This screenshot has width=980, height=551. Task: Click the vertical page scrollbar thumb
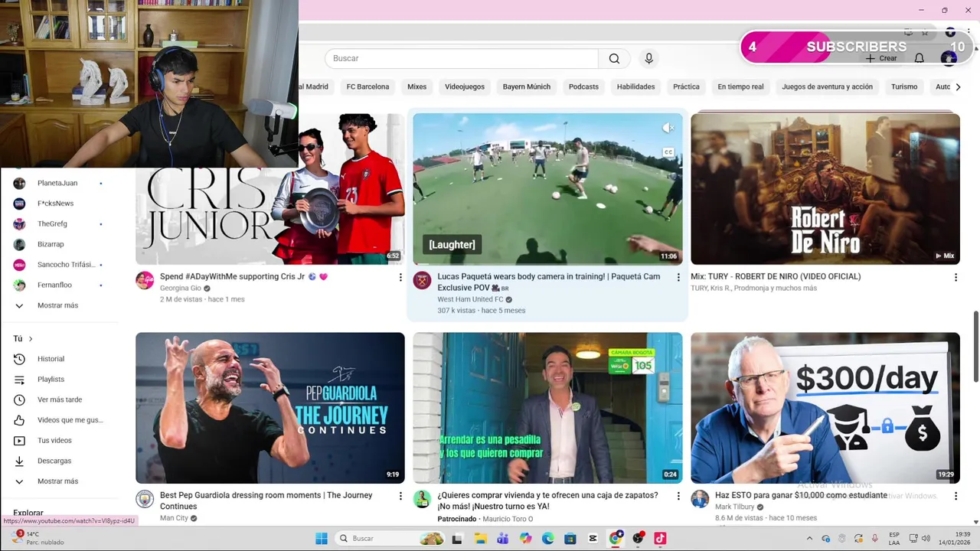point(975,345)
